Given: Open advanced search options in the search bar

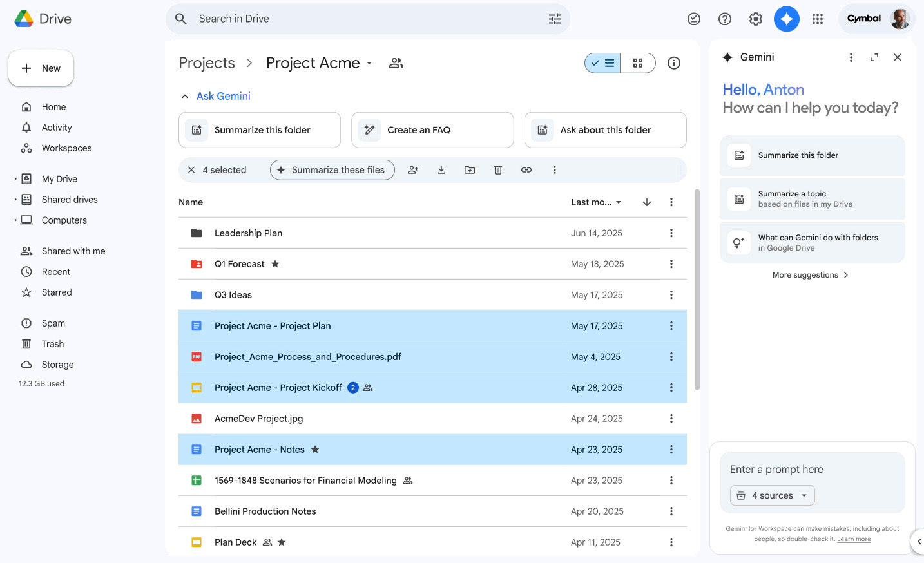Looking at the screenshot, I should (554, 19).
